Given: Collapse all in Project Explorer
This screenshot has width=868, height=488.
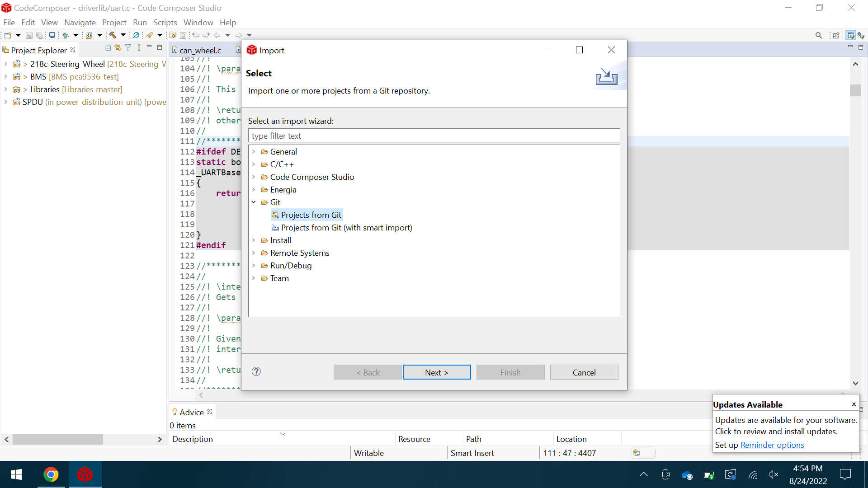Looking at the screenshot, I should tap(108, 48).
